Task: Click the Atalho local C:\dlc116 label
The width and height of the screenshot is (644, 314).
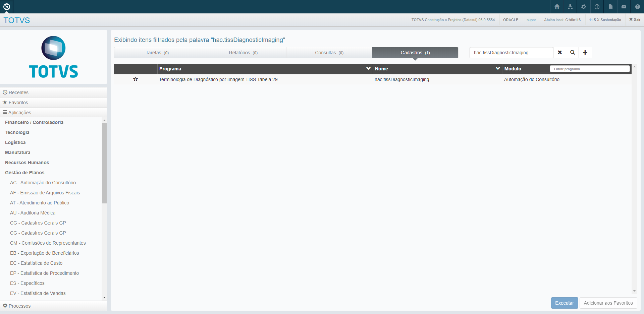Action: (562, 20)
